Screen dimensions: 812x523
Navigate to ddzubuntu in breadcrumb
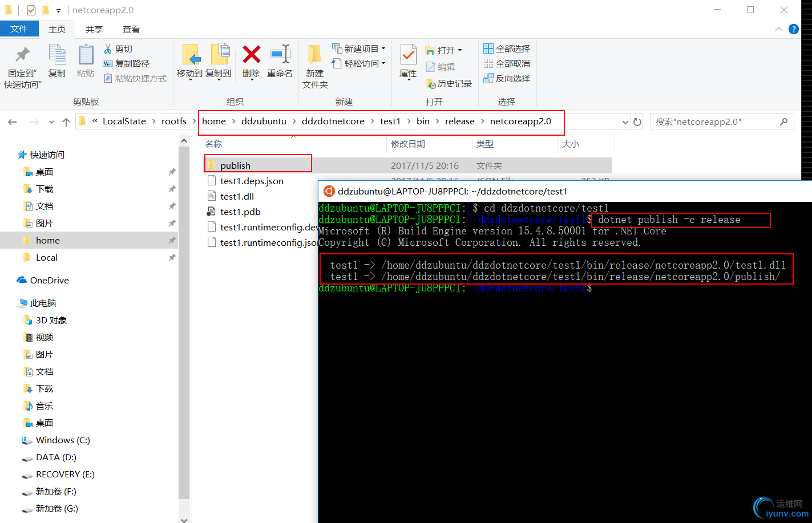point(264,121)
